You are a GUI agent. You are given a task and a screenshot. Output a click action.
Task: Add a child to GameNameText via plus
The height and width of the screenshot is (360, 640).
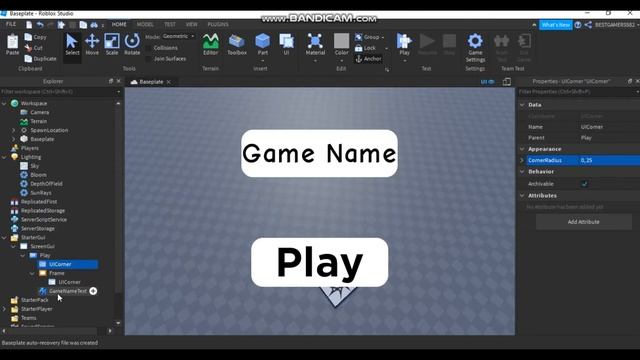pyautogui.click(x=93, y=291)
